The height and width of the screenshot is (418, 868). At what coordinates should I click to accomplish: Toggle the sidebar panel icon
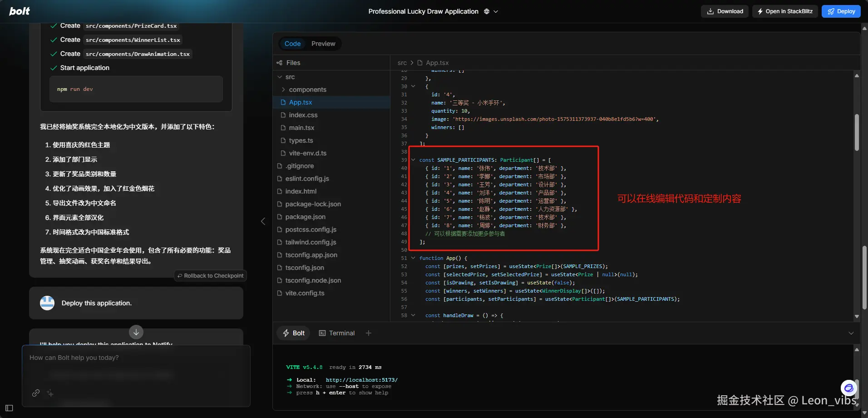click(9, 408)
